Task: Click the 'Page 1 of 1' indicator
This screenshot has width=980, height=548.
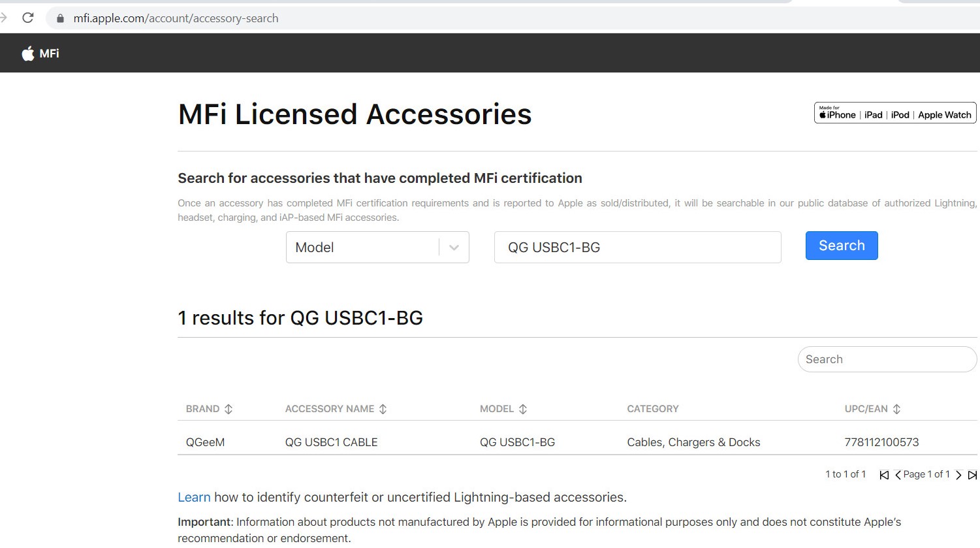Action: (x=926, y=474)
